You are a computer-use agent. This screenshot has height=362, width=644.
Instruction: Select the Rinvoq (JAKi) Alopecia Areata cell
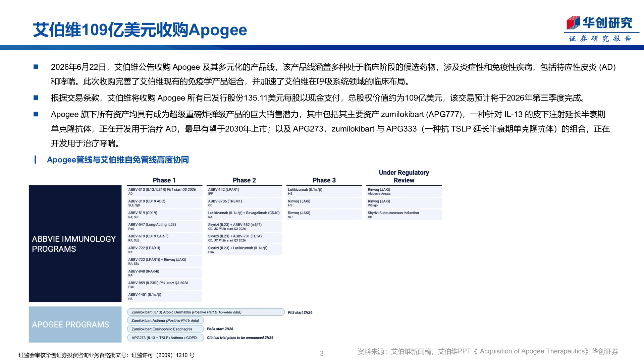404,191
